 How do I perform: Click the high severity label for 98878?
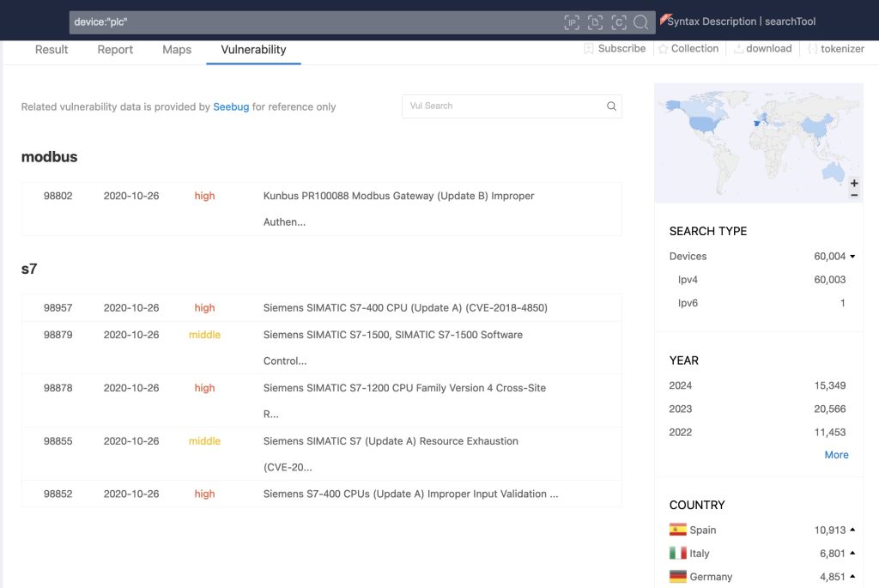(x=204, y=388)
